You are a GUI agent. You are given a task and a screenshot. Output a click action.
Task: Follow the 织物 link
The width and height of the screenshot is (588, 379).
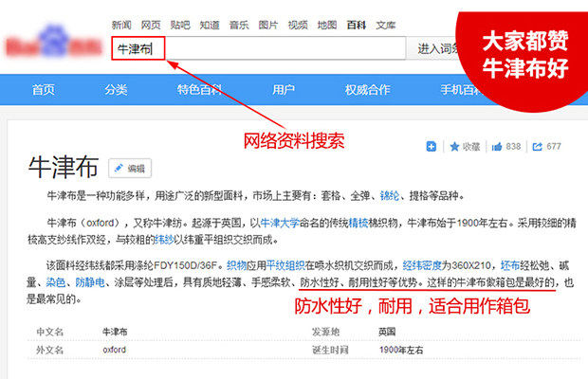pyautogui.click(x=237, y=265)
